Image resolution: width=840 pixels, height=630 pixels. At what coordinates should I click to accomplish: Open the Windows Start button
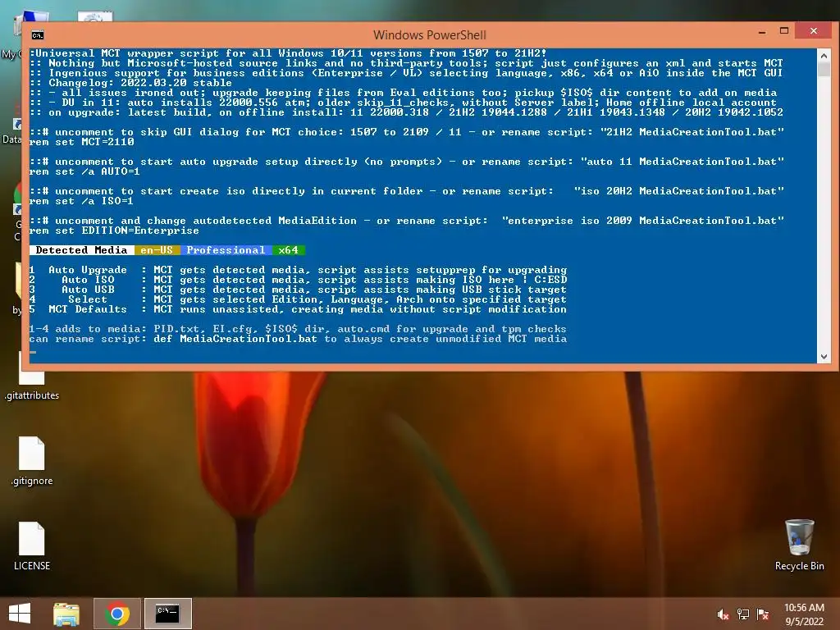[20, 614]
